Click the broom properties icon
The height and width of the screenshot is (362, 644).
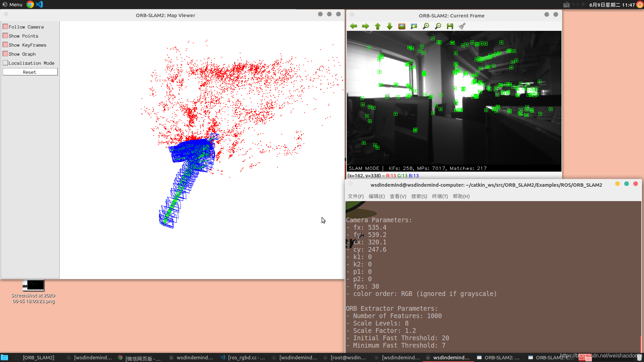click(462, 26)
